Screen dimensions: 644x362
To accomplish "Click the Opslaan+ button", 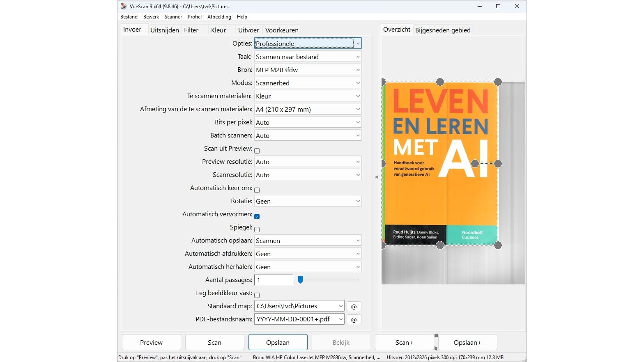I will [x=468, y=342].
